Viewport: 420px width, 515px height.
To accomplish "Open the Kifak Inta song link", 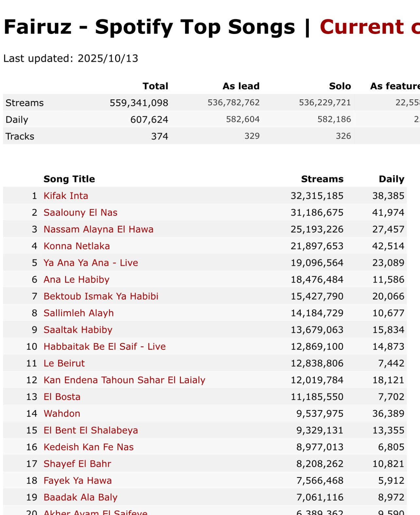I will pyautogui.click(x=66, y=196).
